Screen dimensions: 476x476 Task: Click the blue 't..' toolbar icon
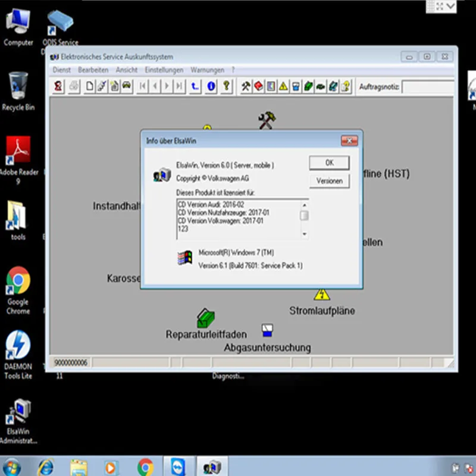(195, 86)
